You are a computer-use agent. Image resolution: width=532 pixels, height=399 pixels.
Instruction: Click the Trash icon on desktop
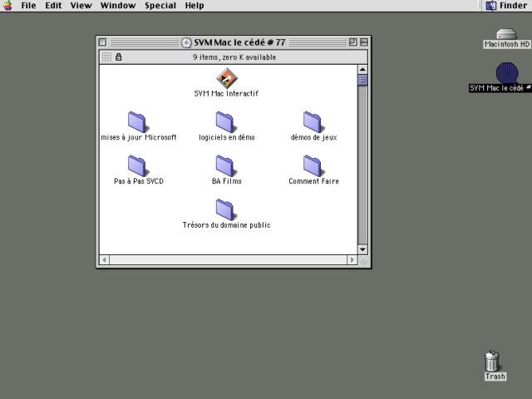coord(492,361)
